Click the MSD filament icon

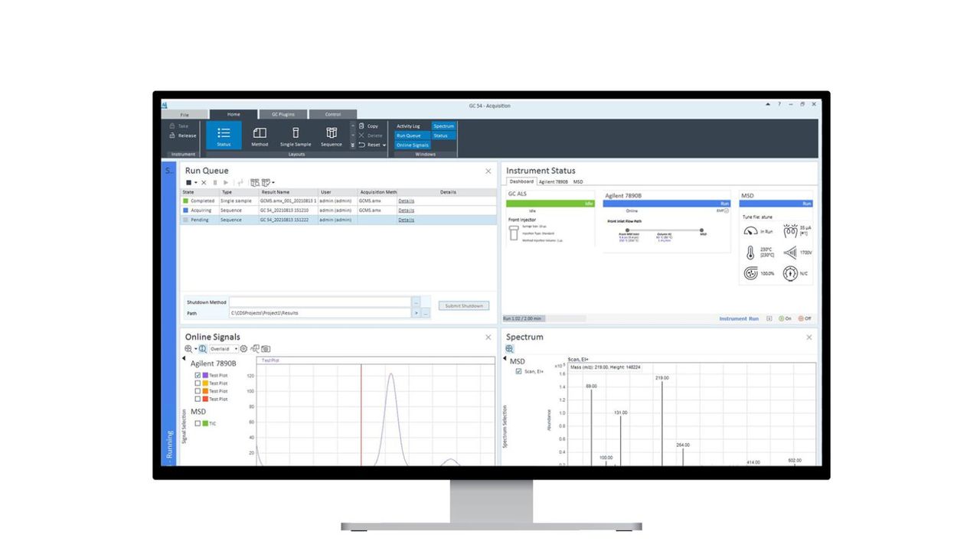[790, 231]
